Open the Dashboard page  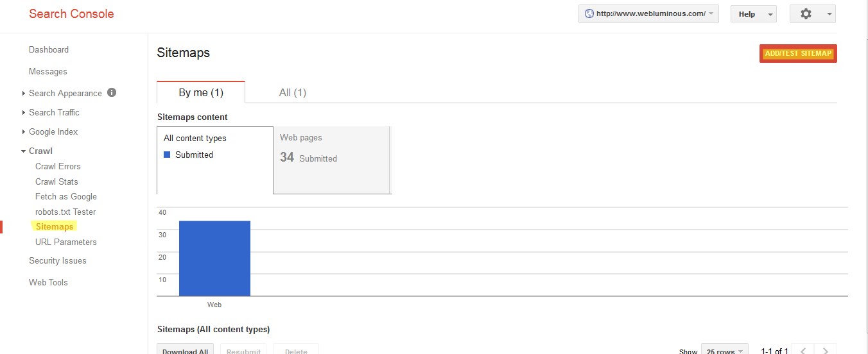point(49,49)
